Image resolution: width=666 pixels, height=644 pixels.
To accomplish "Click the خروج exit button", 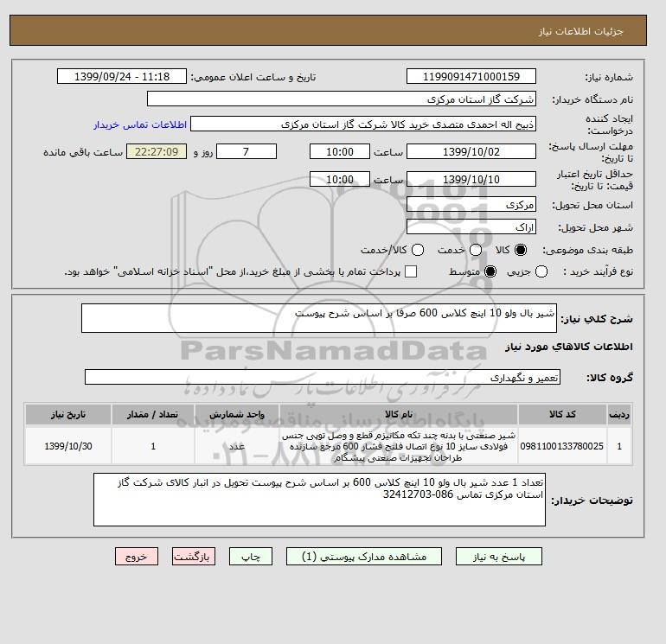I will click(137, 557).
